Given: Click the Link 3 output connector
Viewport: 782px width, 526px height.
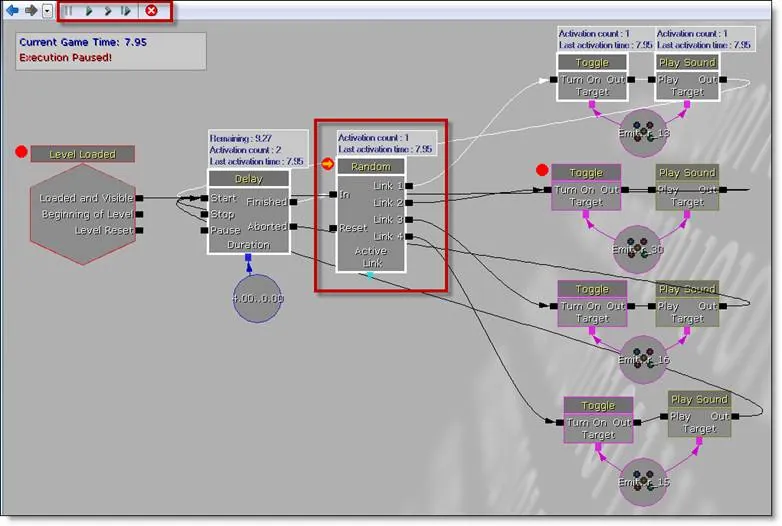Looking at the screenshot, I should [409, 219].
